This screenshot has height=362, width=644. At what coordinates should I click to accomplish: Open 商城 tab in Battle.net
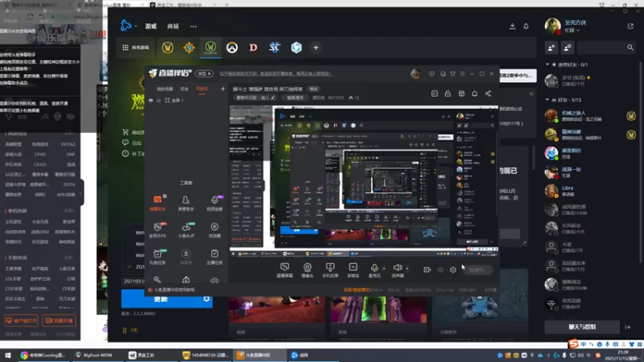pos(173,27)
